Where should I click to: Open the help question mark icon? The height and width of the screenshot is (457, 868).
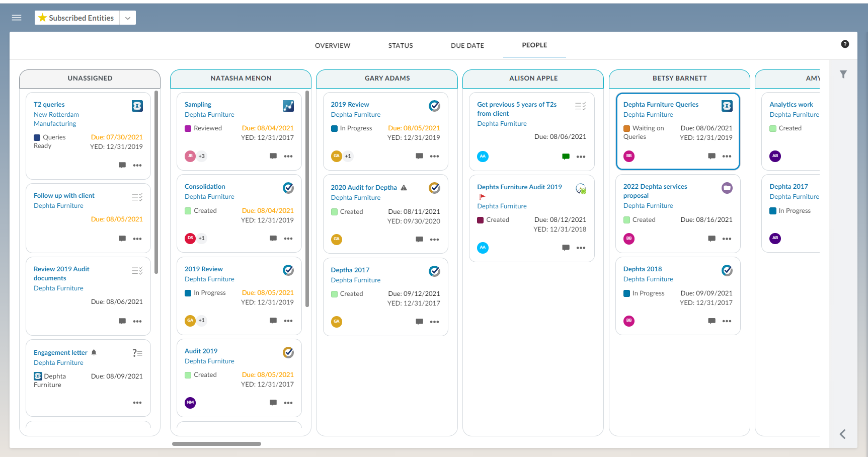pyautogui.click(x=845, y=44)
